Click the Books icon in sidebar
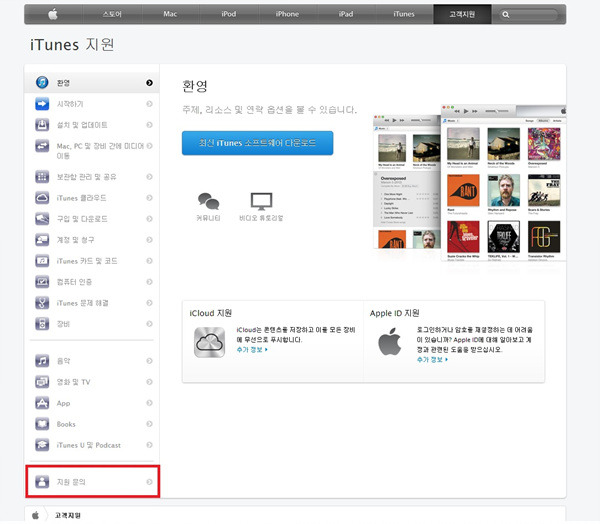The height and width of the screenshot is (524, 600). point(42,424)
